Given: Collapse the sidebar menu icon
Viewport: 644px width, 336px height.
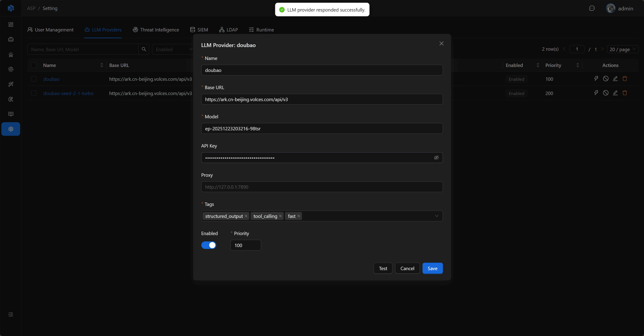Looking at the screenshot, I should point(11,314).
